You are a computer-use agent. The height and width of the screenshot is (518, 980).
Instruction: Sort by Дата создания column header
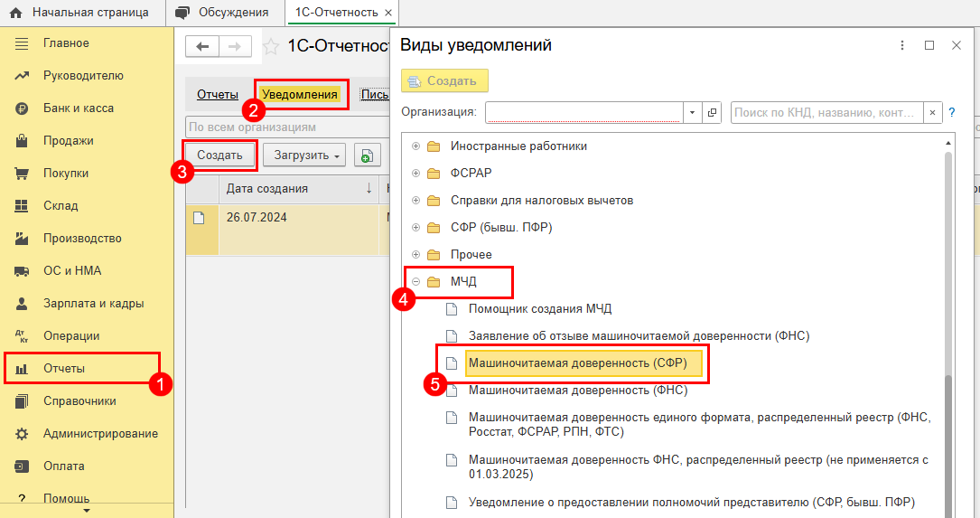point(299,189)
